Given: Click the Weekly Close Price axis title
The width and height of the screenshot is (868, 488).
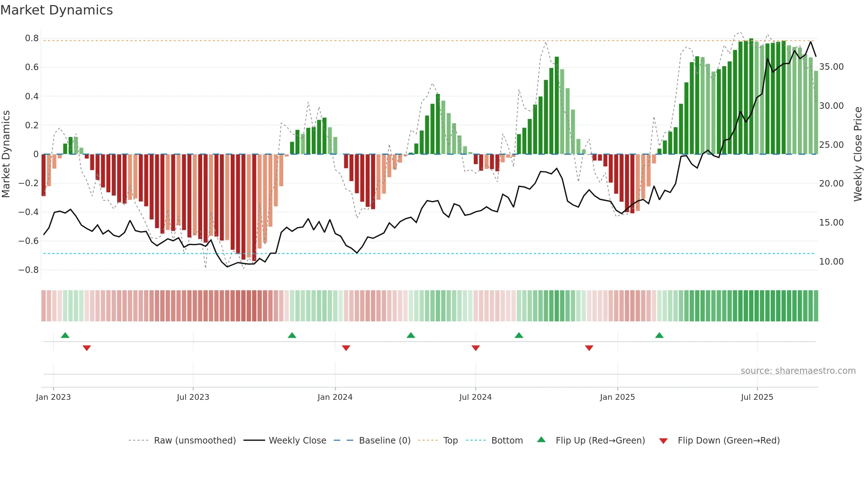Looking at the screenshot, I should click(x=858, y=154).
